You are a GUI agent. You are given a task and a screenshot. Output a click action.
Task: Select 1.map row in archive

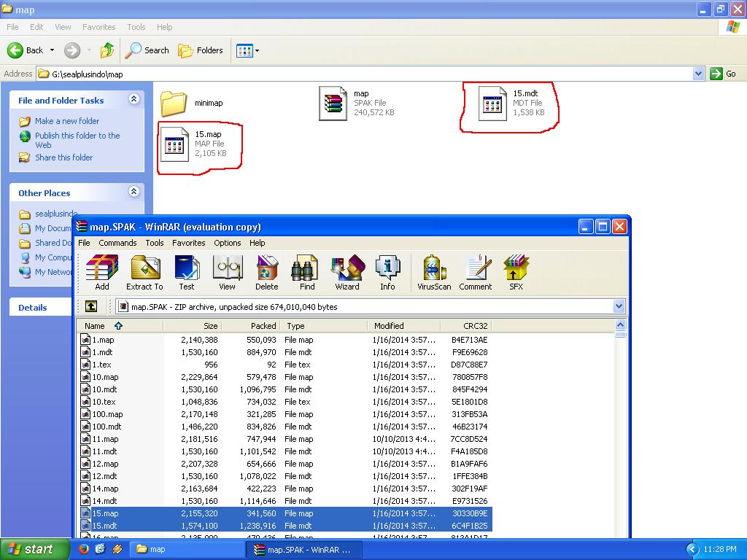coord(285,340)
